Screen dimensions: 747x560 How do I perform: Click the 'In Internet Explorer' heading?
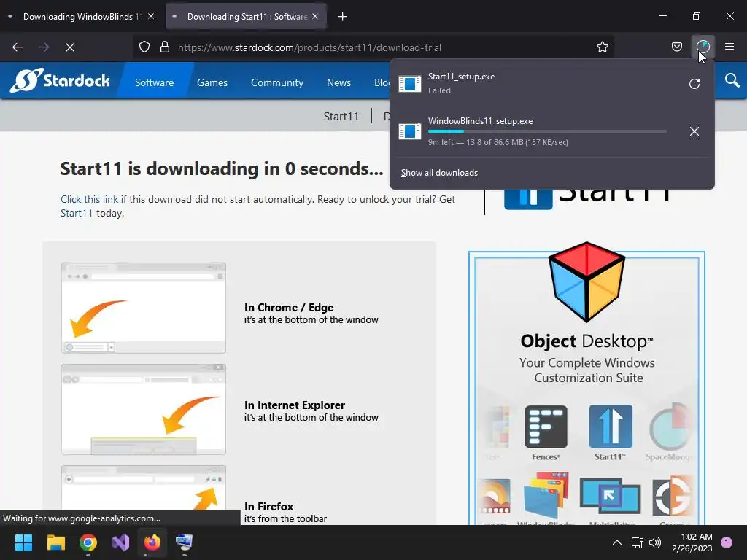coord(295,405)
